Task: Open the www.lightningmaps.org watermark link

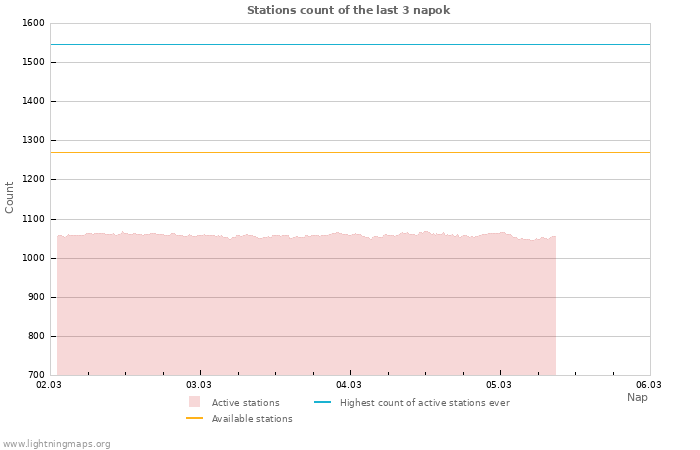Action: coord(57,444)
